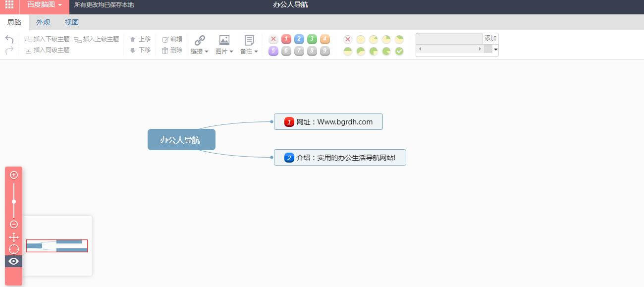The image size is (644, 287).
Task: Toggle the navigator minimap eye icon
Action: point(14,261)
